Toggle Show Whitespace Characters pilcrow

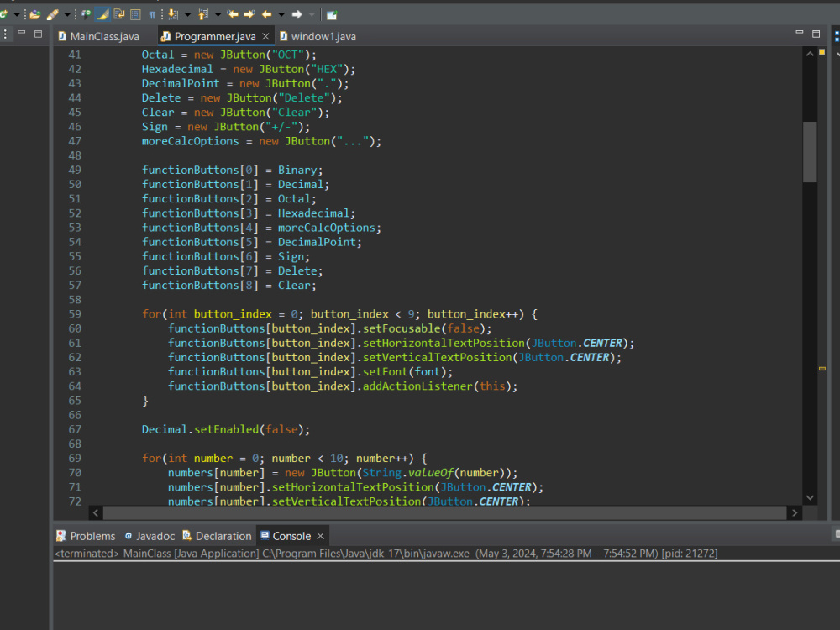tap(152, 14)
